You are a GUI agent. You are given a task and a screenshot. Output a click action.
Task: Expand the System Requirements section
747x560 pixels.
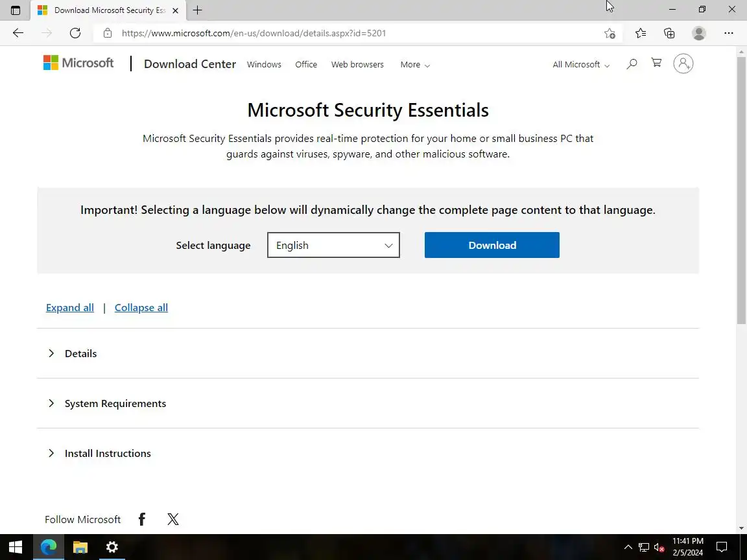(x=115, y=403)
